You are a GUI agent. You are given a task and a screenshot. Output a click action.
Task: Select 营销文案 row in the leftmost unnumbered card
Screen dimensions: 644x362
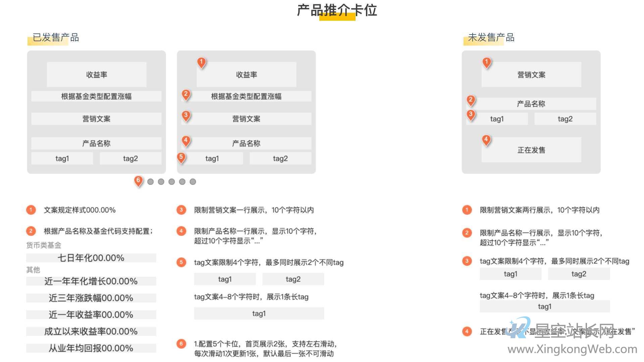click(96, 119)
